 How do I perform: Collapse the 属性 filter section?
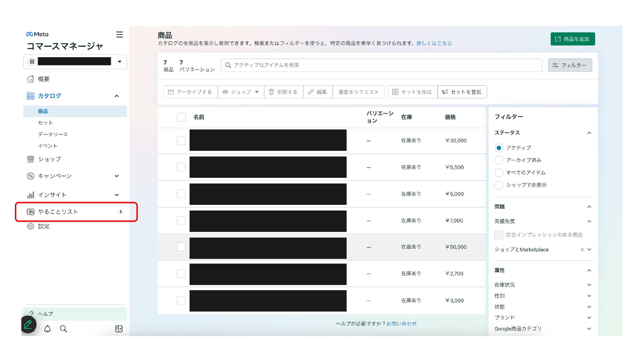click(x=589, y=270)
